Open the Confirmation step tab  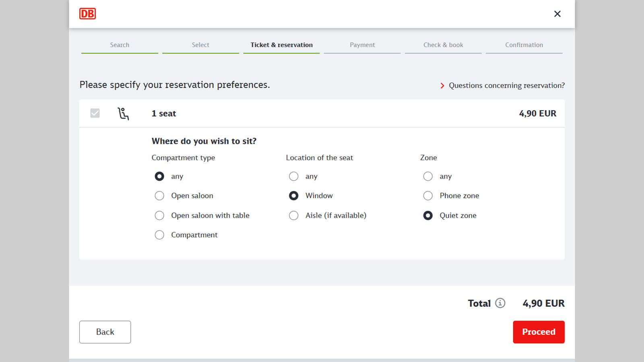[524, 45]
